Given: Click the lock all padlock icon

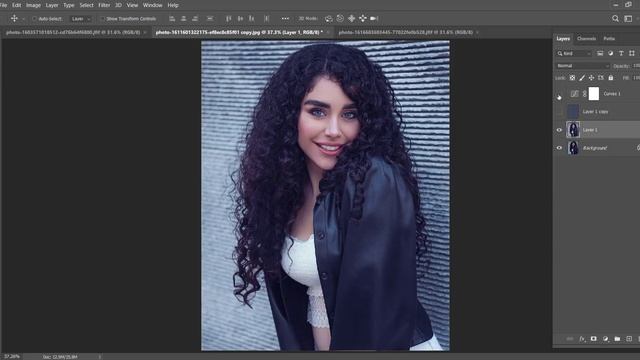Looking at the screenshot, I should coord(611,78).
